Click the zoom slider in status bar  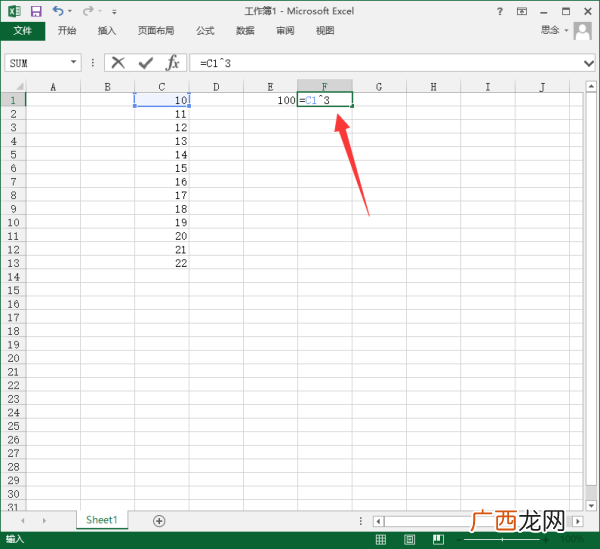pyautogui.click(x=502, y=540)
